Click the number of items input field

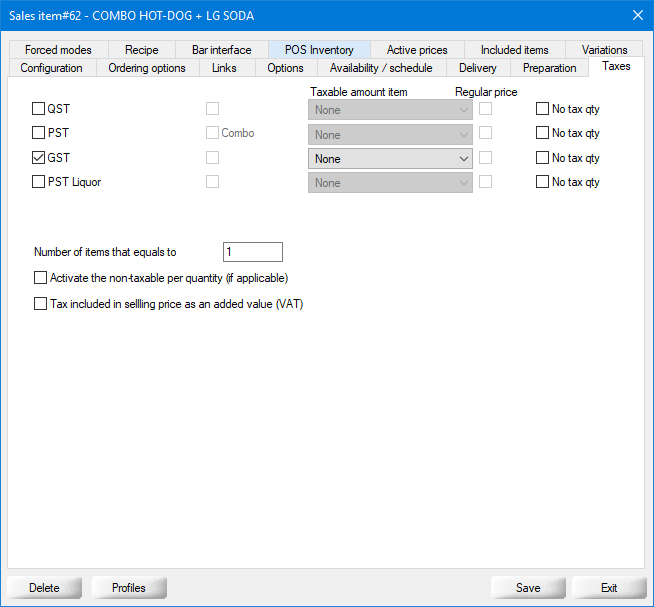pos(253,252)
